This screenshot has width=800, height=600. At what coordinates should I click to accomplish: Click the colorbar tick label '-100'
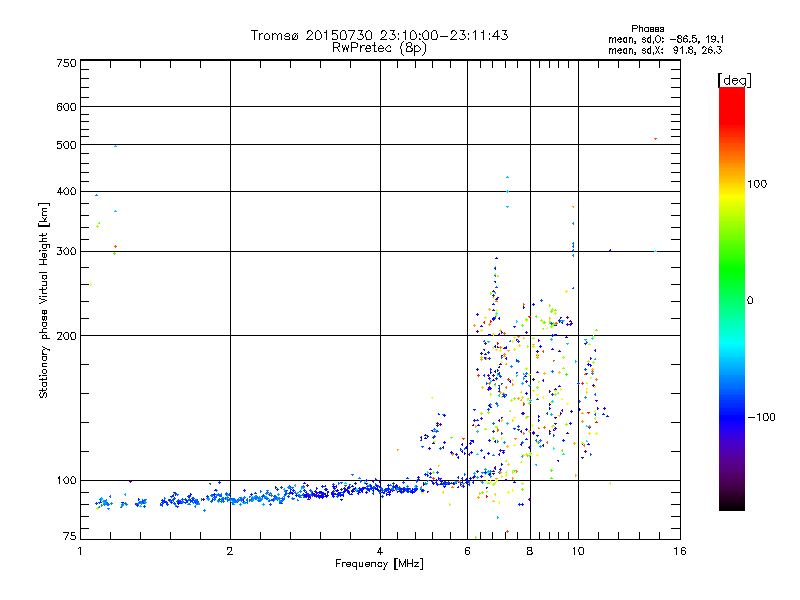[761, 417]
